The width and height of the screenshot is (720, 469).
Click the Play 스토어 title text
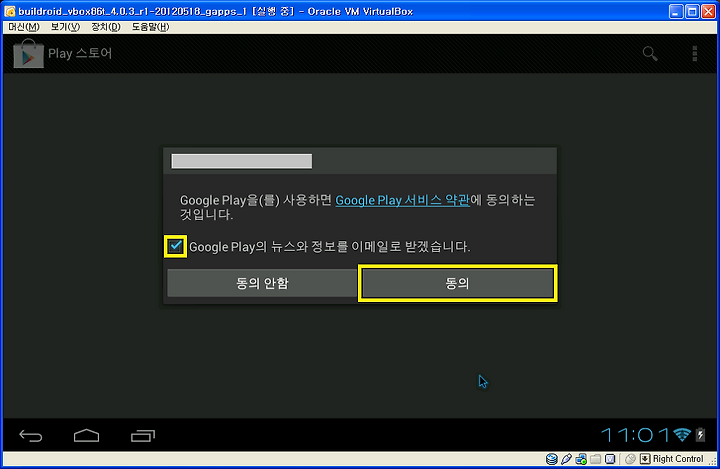(80, 53)
